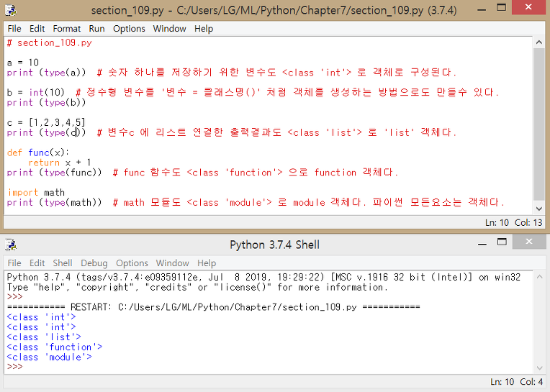This screenshot has height=392, width=550.
Task: Open the File menu in the Python Shell
Action: pyautogui.click(x=14, y=263)
